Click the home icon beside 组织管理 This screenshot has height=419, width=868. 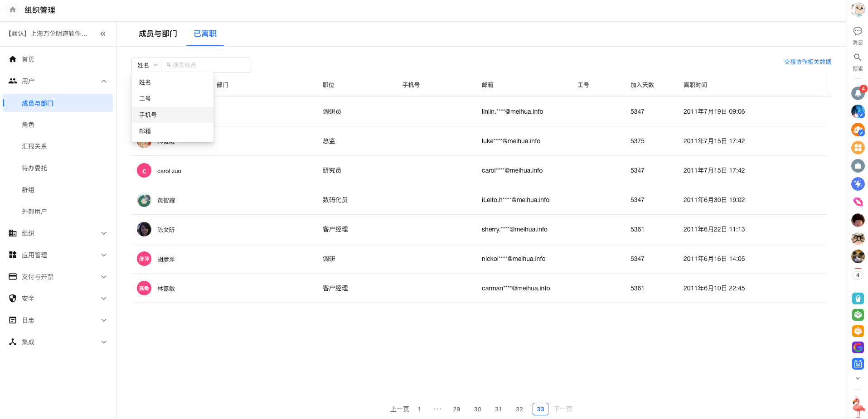click(x=13, y=10)
